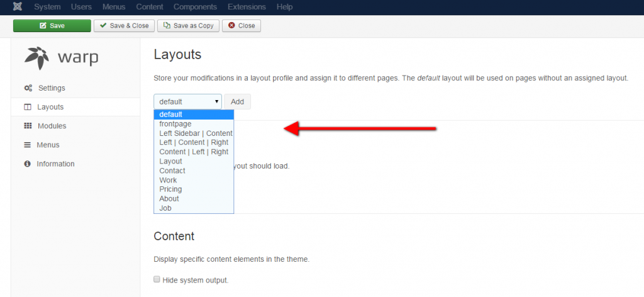Click Save & Close button
644x297 pixels.
pos(124,26)
